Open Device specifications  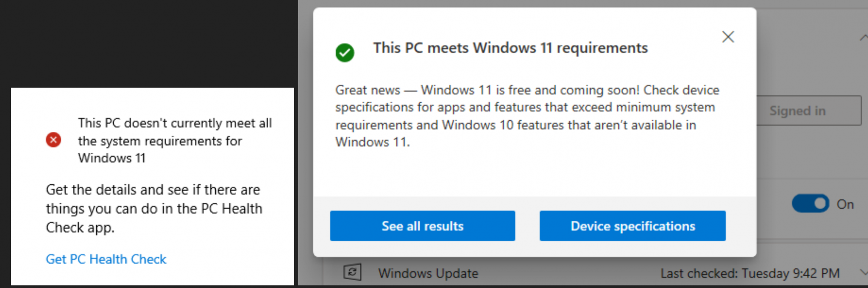pyautogui.click(x=632, y=226)
